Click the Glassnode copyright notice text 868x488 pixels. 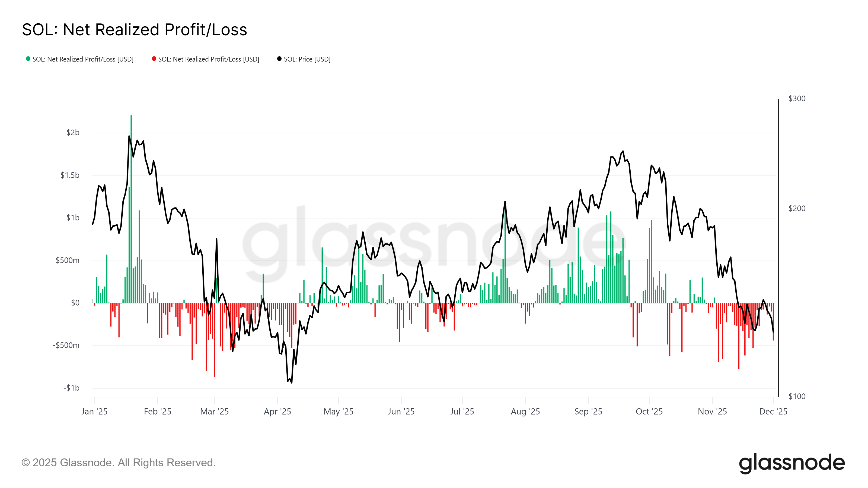(118, 463)
